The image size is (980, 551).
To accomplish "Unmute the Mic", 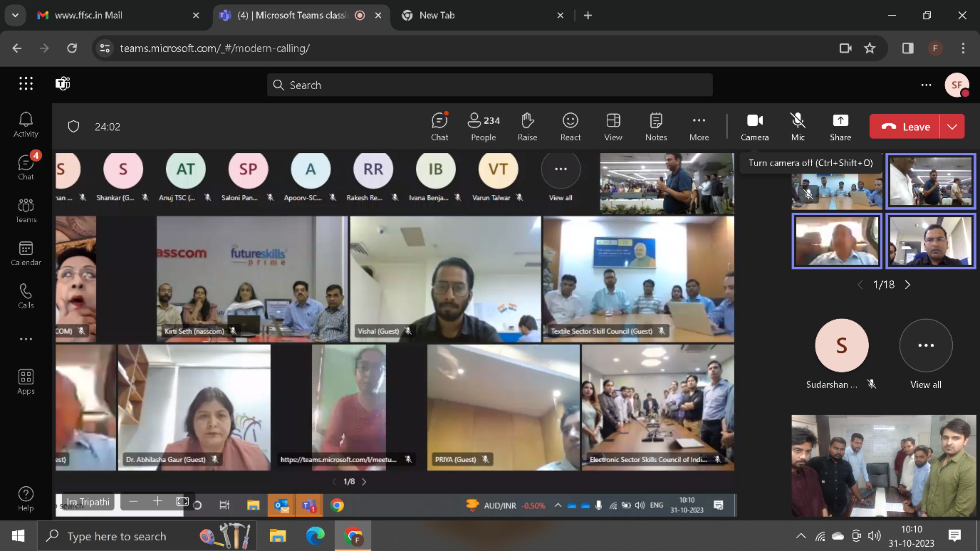I will pyautogui.click(x=798, y=127).
